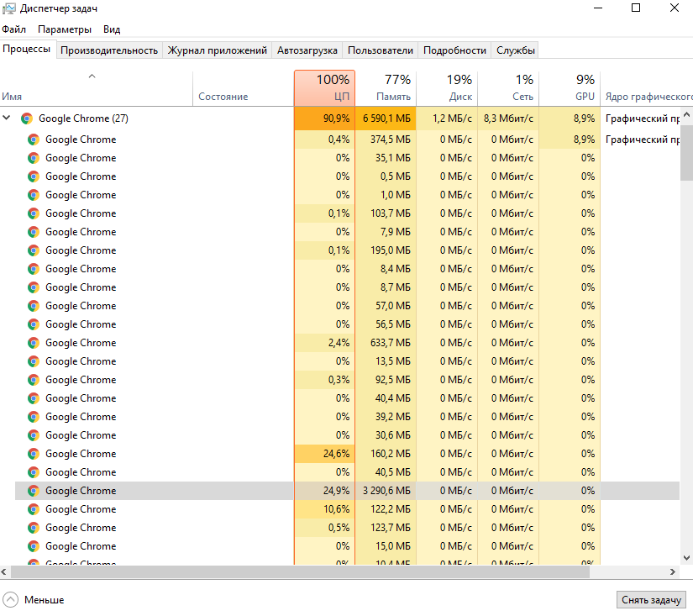693x616 pixels.
Task: Open the Вид menu
Action: coord(112,29)
